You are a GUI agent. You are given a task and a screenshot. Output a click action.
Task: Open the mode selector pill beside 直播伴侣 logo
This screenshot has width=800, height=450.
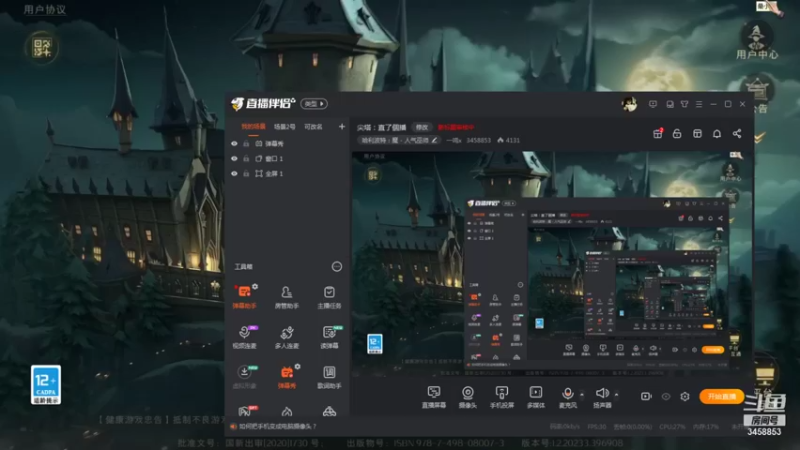(x=314, y=104)
